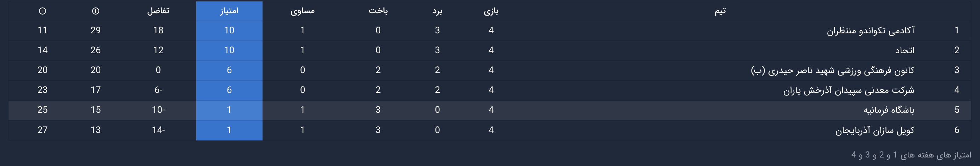Click the برد column header

tap(437, 11)
